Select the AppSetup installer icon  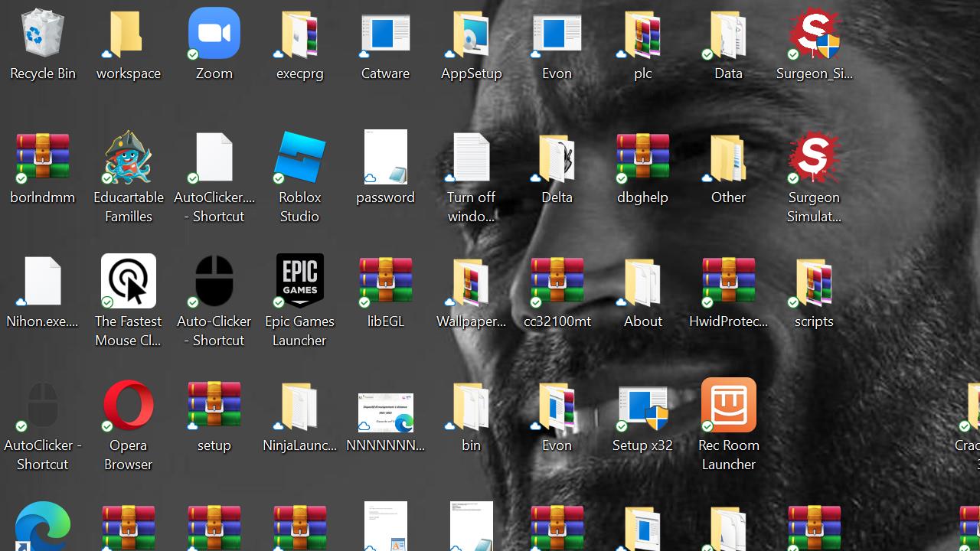[471, 34]
